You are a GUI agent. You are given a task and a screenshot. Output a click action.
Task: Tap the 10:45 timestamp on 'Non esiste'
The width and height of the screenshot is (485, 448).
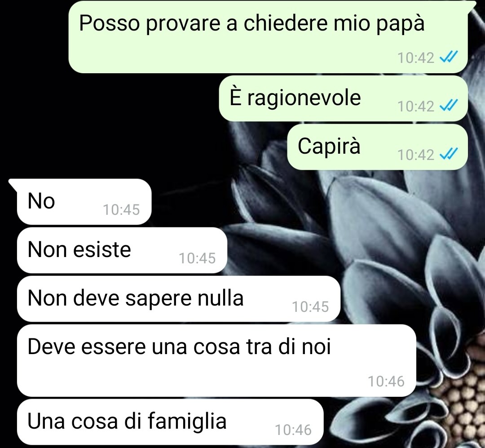197,258
